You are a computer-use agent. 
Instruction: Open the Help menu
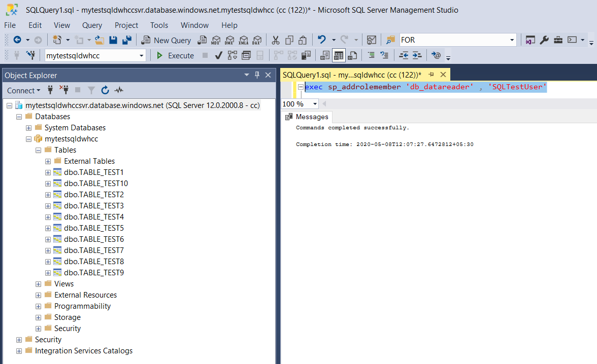(230, 25)
